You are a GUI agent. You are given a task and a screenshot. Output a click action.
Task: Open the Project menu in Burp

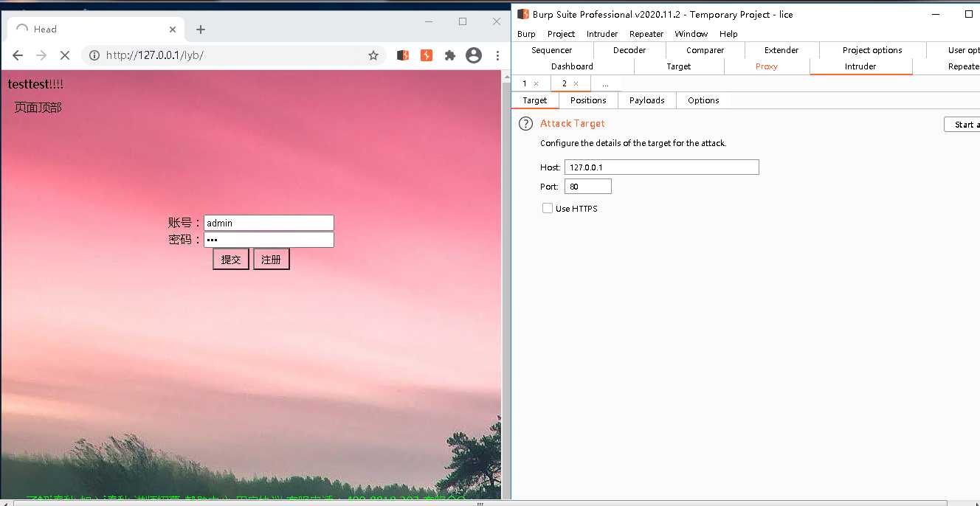pos(561,34)
